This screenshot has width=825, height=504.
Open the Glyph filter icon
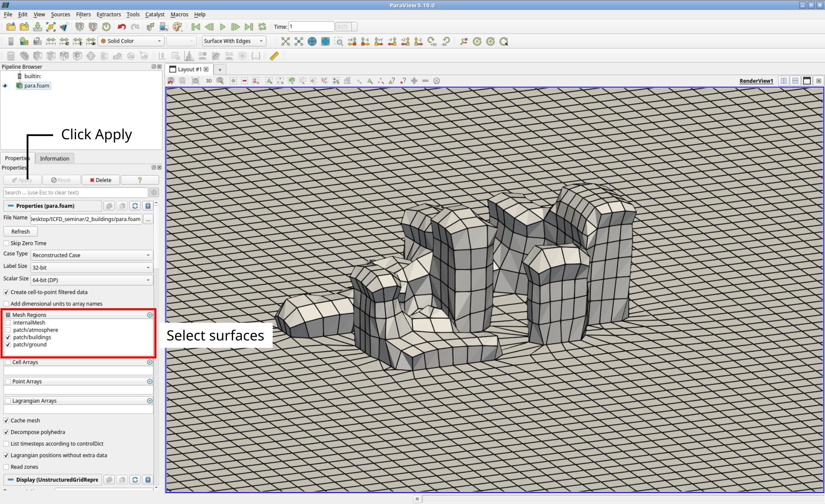91,56
